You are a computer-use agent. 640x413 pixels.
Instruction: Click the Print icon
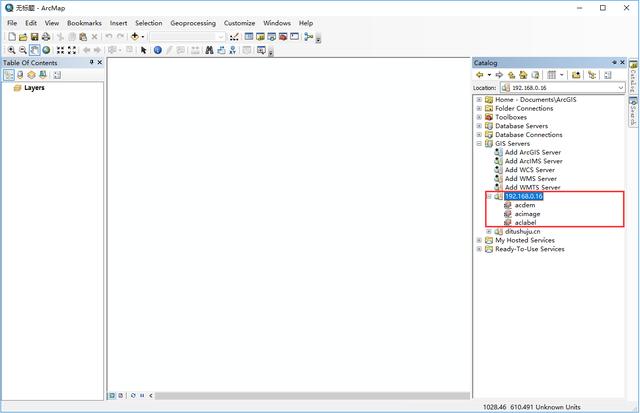(x=46, y=37)
